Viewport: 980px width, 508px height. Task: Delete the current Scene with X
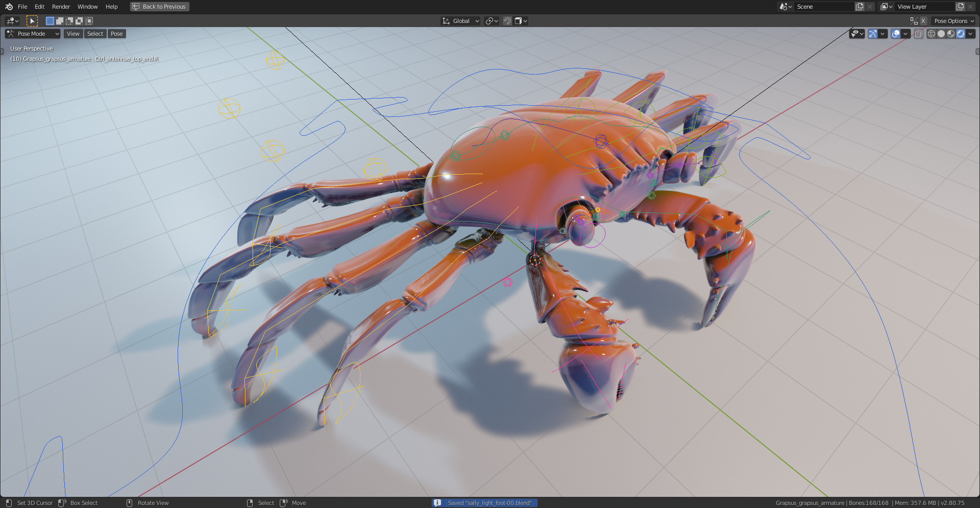(870, 7)
